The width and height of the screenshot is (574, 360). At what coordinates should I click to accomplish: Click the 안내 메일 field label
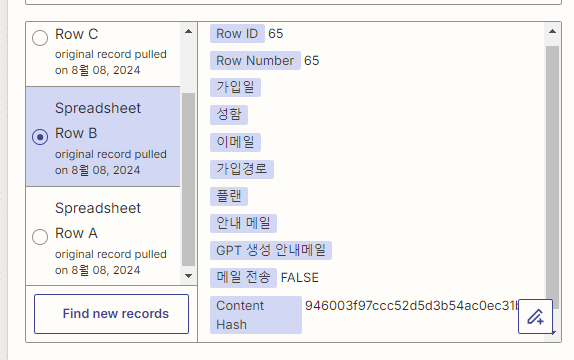coord(243,223)
